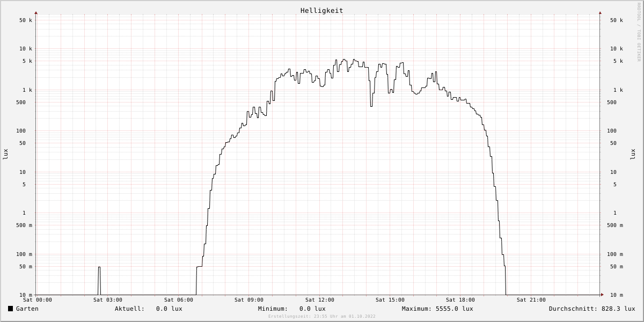This screenshot has height=322, width=644.
Task: Click the 'Sat 03:00' time axis label
Action: click(108, 300)
